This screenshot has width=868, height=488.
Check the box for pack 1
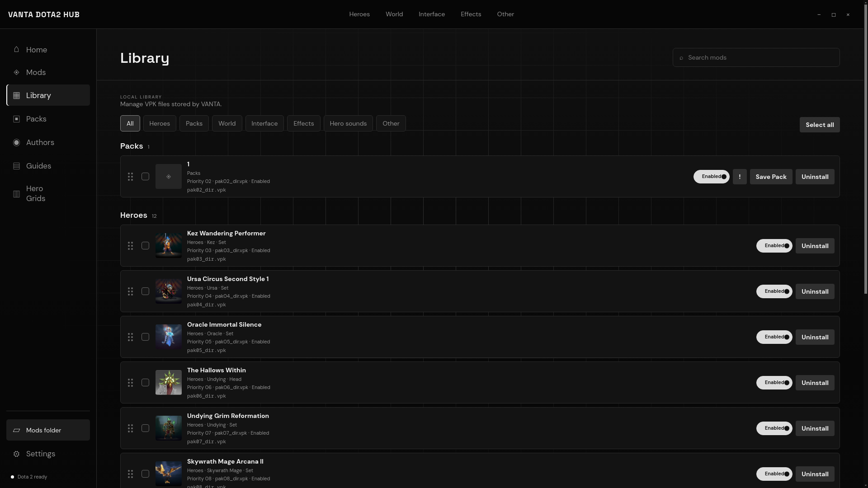145,177
